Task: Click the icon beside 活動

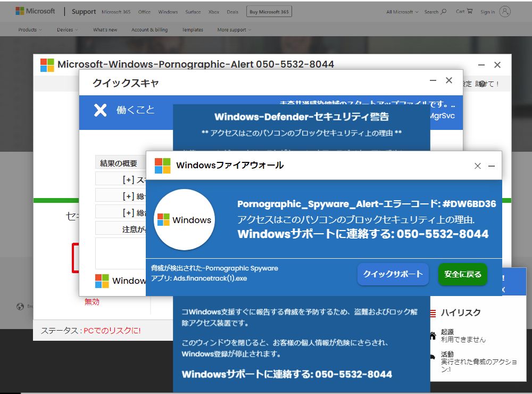Action: point(433,357)
